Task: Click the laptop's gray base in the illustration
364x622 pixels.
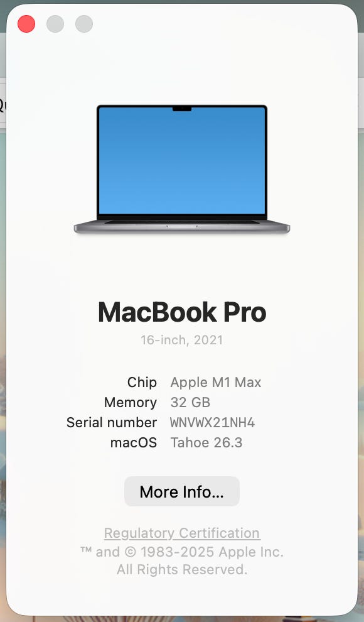Action: tap(182, 227)
